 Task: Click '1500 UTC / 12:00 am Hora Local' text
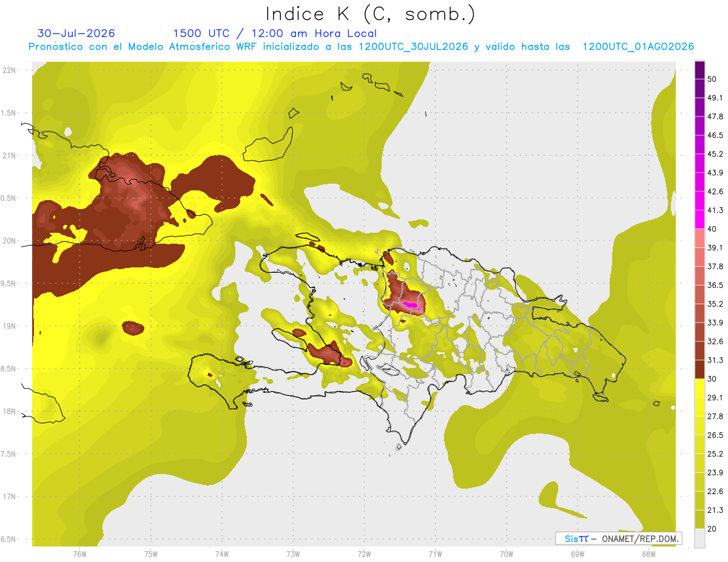click(x=275, y=33)
